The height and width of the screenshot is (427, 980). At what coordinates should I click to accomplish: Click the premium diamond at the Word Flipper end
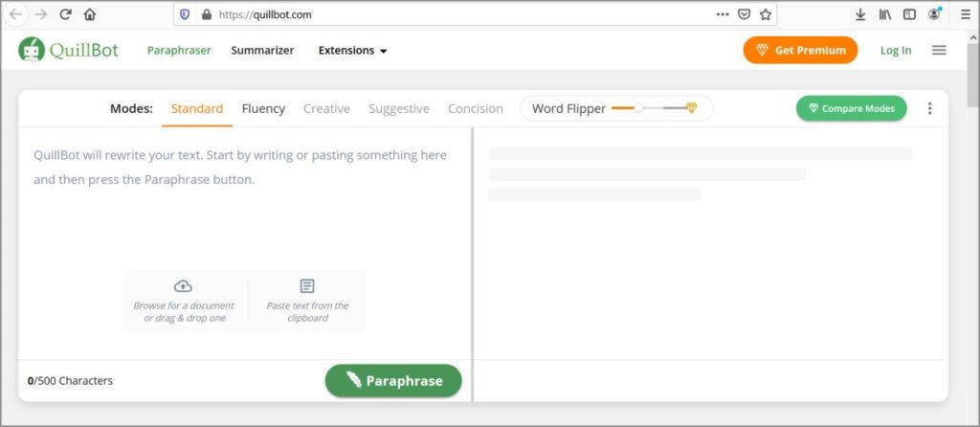tap(691, 107)
